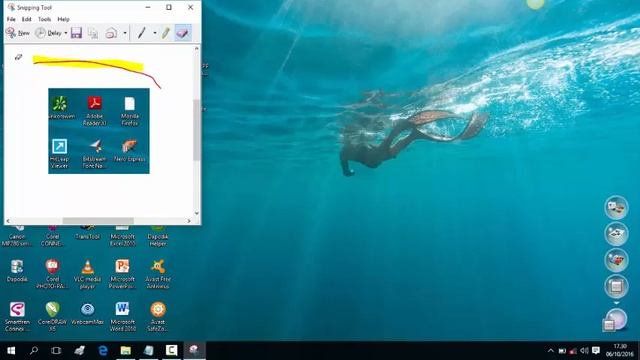Click the Snipping Tool taskbar button
640x360 pixels.
[x=194, y=351]
